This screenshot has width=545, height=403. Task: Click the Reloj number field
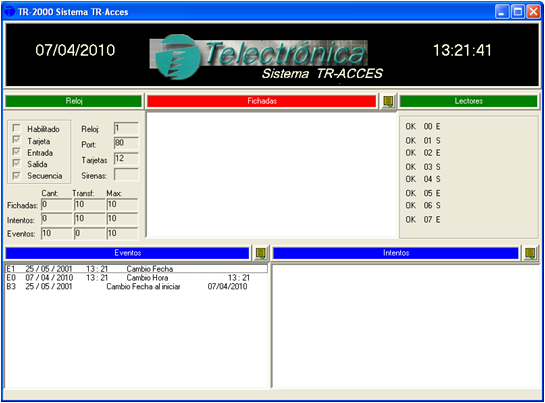point(126,129)
